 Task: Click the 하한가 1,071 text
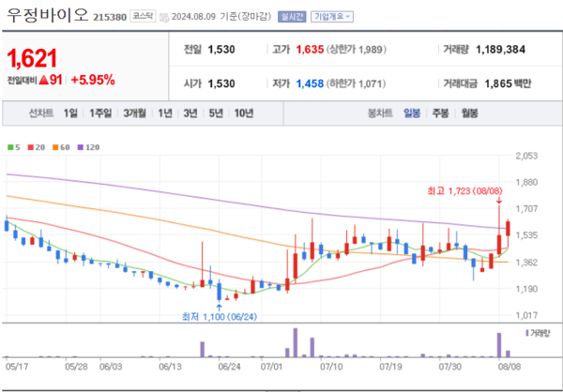pyautogui.click(x=356, y=83)
